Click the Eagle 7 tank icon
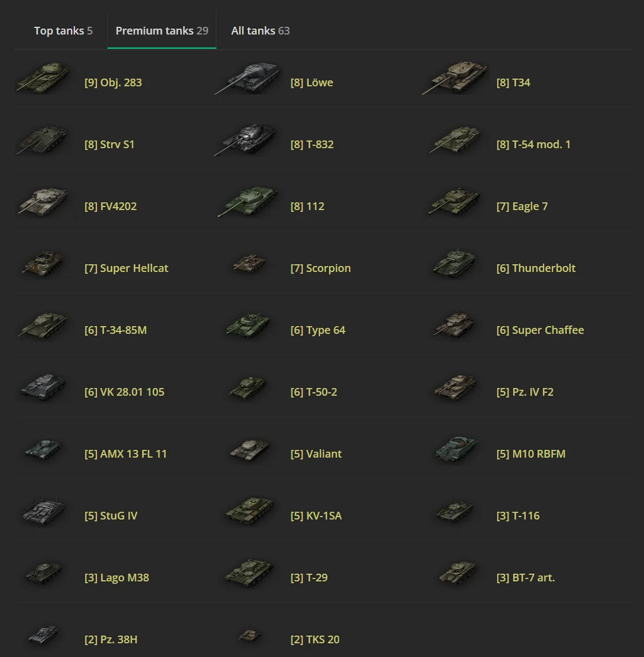 [x=454, y=202]
